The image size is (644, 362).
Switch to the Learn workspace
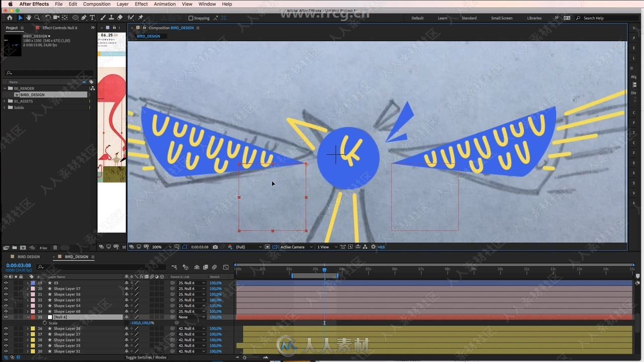pos(442,18)
